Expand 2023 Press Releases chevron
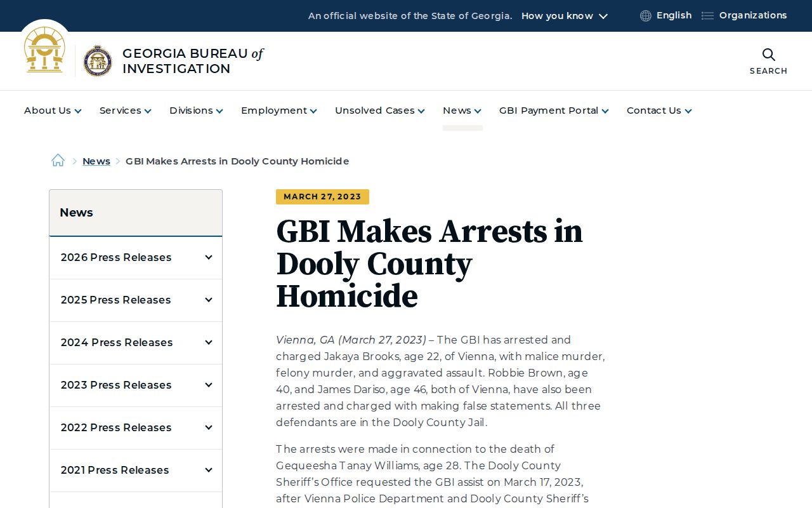Viewport: 812px width, 508px height. point(208,385)
